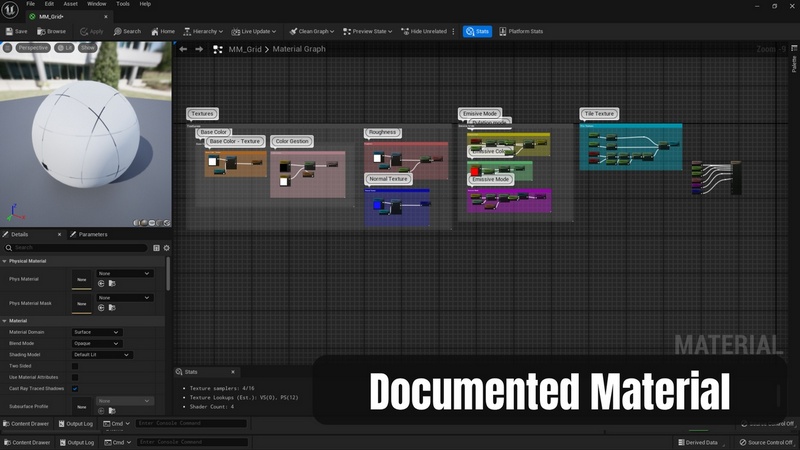This screenshot has width=800, height=450.
Task: Click the Browse to asset icon
Action: point(41,31)
